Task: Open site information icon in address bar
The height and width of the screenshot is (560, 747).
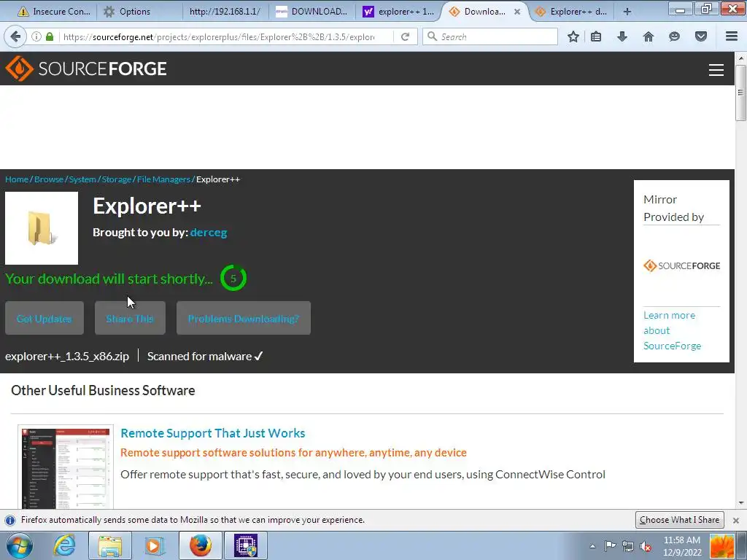Action: (36, 36)
